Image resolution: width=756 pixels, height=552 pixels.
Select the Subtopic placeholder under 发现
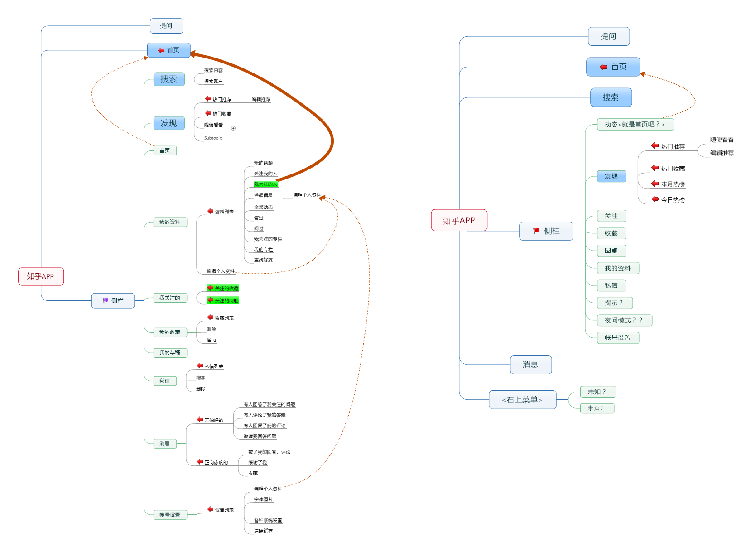[213, 138]
